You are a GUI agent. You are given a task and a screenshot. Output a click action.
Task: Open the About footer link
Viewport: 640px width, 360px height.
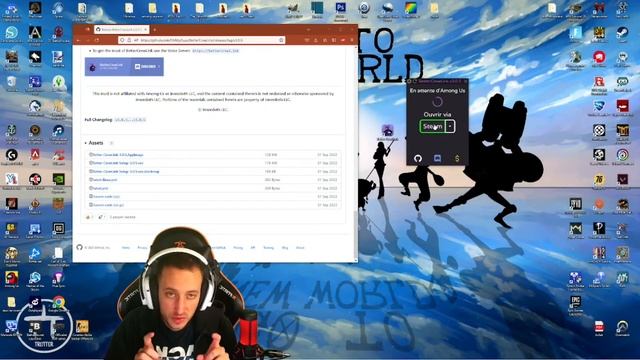(x=300, y=248)
